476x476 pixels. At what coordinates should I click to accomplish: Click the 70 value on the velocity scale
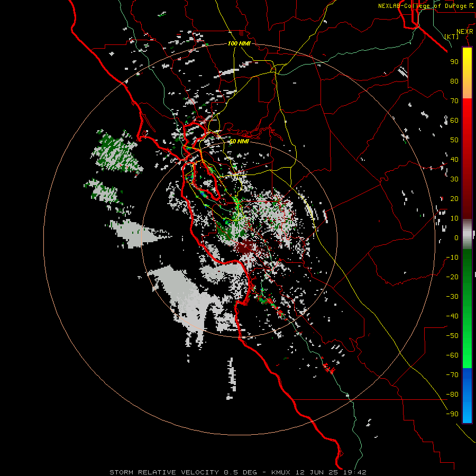(x=454, y=101)
